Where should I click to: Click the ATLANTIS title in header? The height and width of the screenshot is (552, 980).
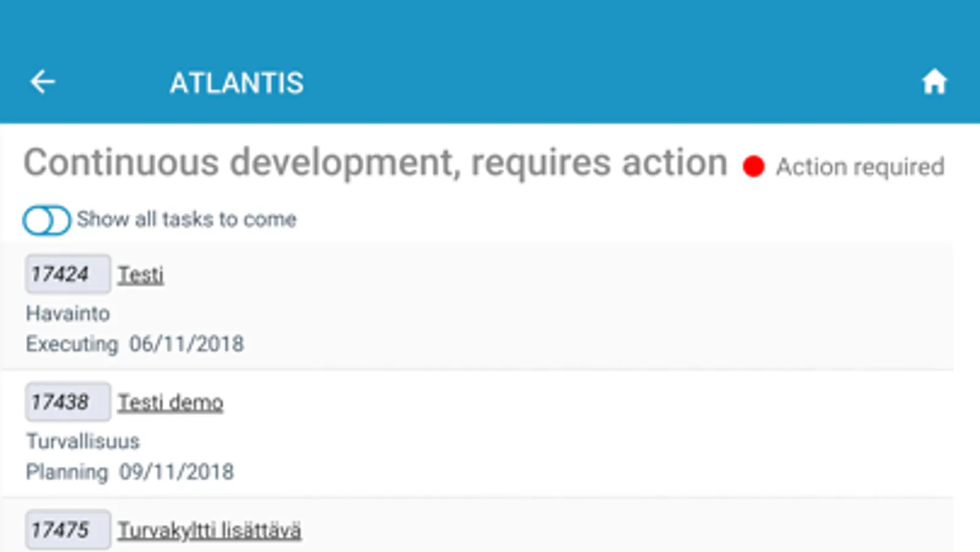coord(237,83)
